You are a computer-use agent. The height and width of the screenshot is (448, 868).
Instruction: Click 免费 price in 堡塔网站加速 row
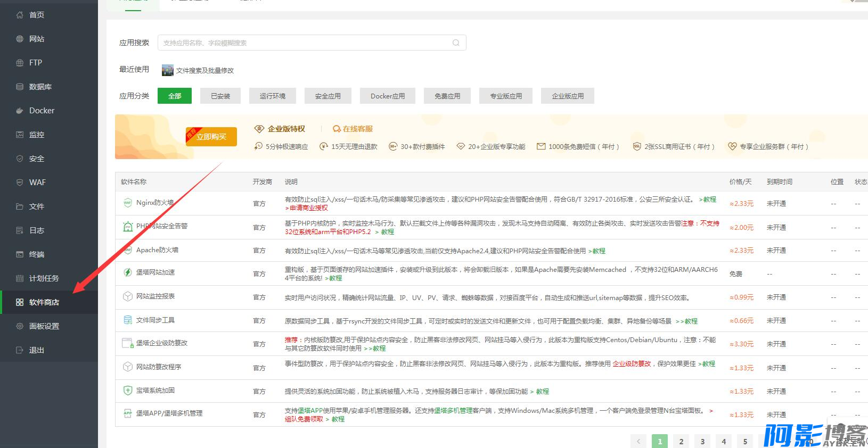pos(736,274)
